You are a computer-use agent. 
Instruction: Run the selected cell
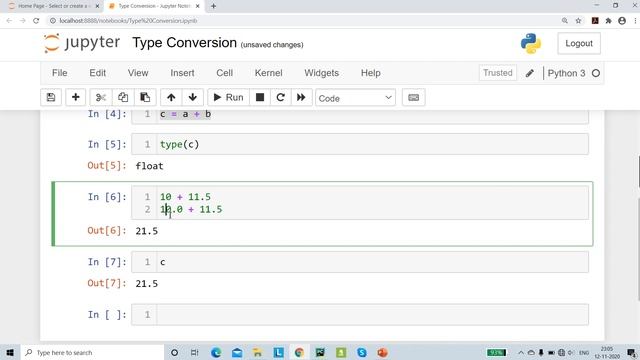click(228, 98)
